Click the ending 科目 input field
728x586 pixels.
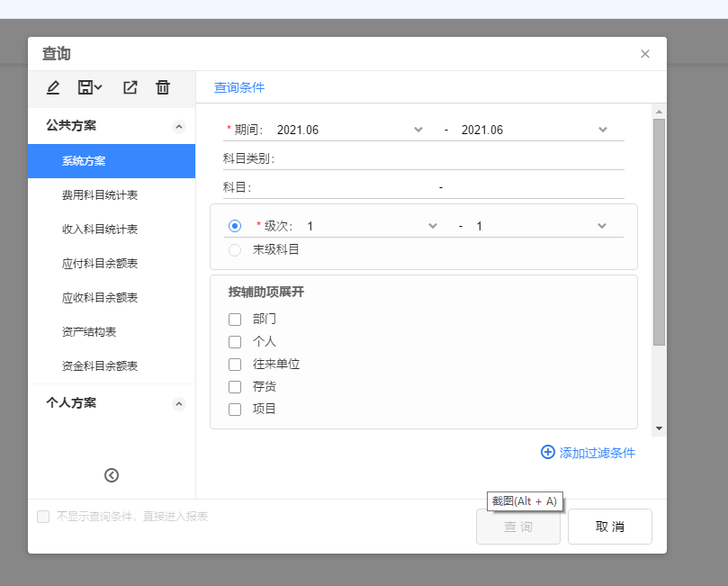point(535,187)
